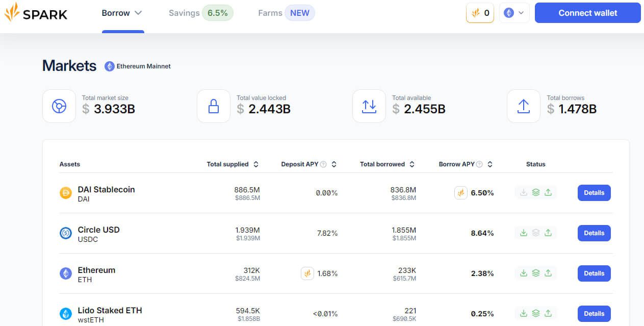Click ETH row supply status icon
The width and height of the screenshot is (644, 326).
[523, 273]
